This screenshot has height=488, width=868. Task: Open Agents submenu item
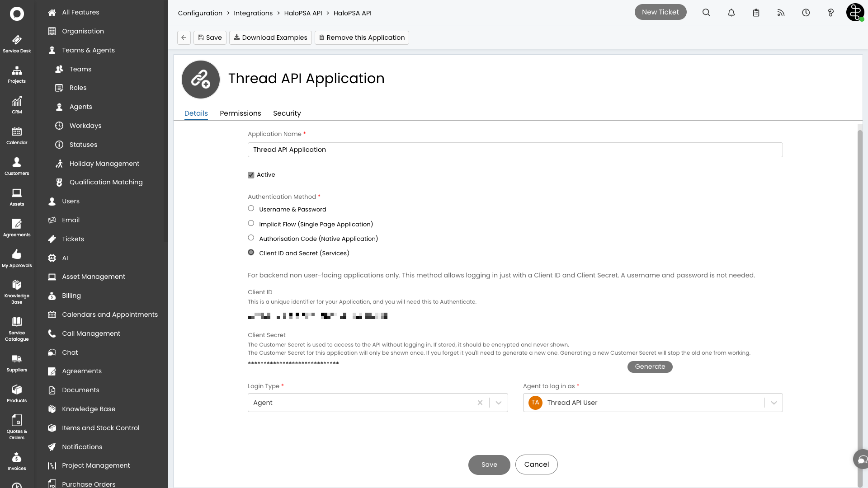pyautogui.click(x=81, y=107)
